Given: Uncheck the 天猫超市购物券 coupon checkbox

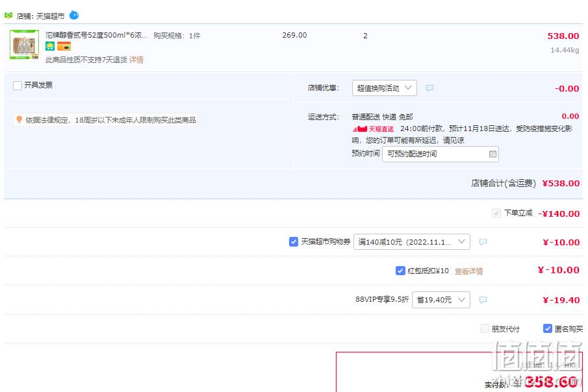Looking at the screenshot, I should (294, 241).
